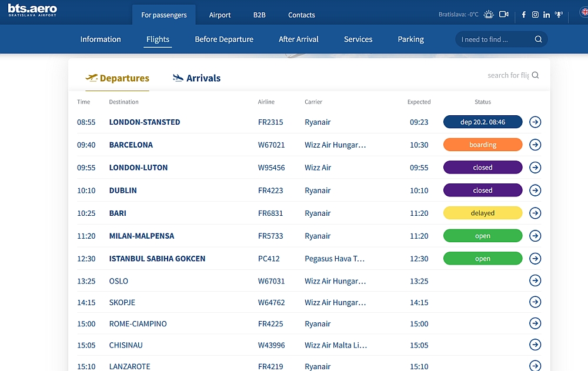
Task: Click the bts.aero Bratislava Airport logo
Action: pos(32,10)
